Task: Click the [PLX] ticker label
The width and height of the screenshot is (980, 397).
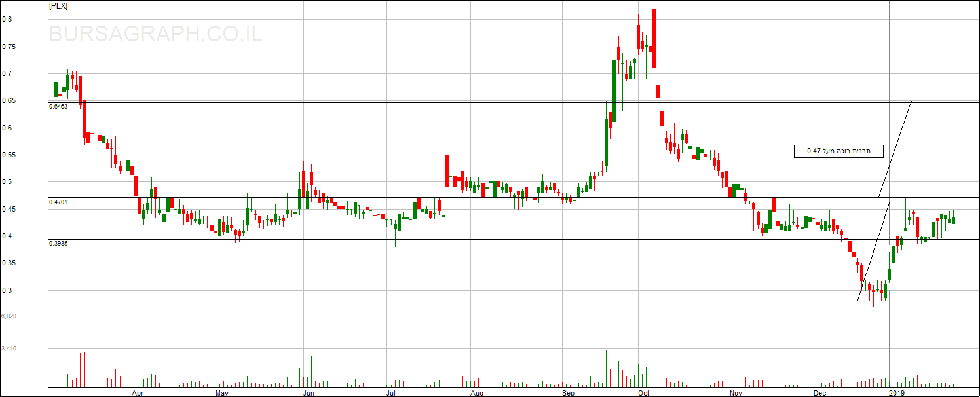Action: tap(58, 6)
